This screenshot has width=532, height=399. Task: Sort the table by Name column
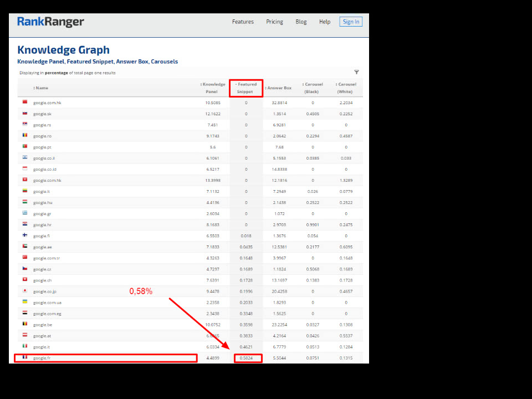(40, 88)
